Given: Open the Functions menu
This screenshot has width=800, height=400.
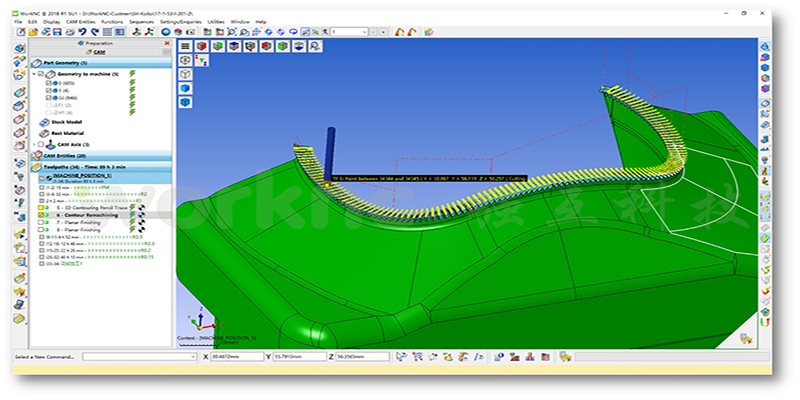Looking at the screenshot, I should tap(112, 22).
